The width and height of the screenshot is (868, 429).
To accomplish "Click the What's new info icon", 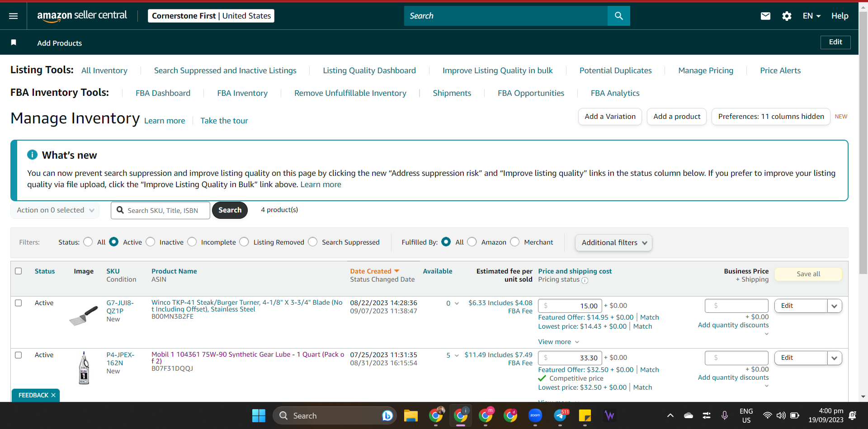I will point(32,155).
